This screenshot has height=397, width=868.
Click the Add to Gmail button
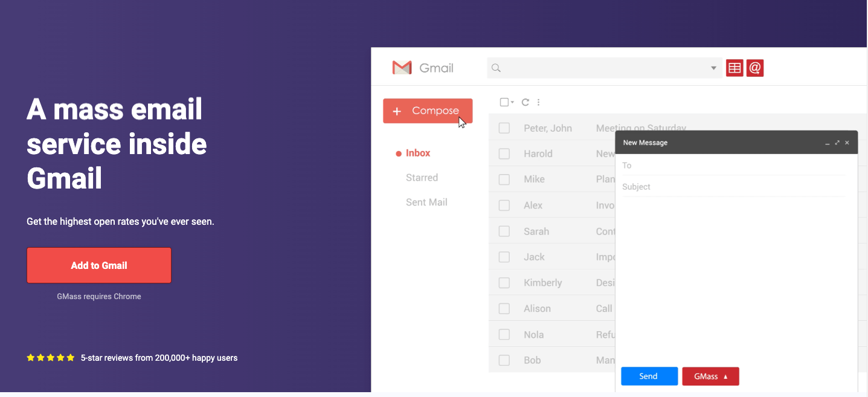(98, 265)
